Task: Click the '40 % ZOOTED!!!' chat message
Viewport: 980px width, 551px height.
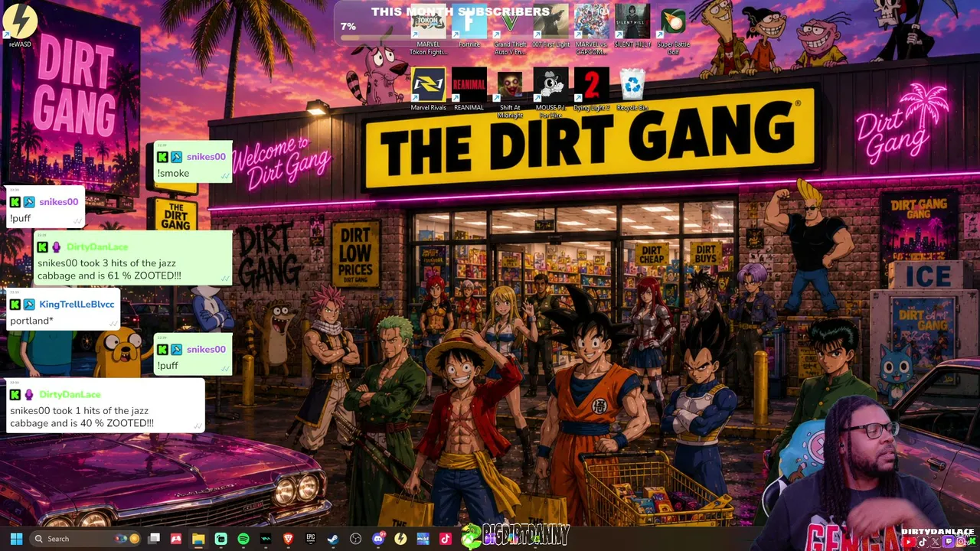Action: tap(82, 417)
